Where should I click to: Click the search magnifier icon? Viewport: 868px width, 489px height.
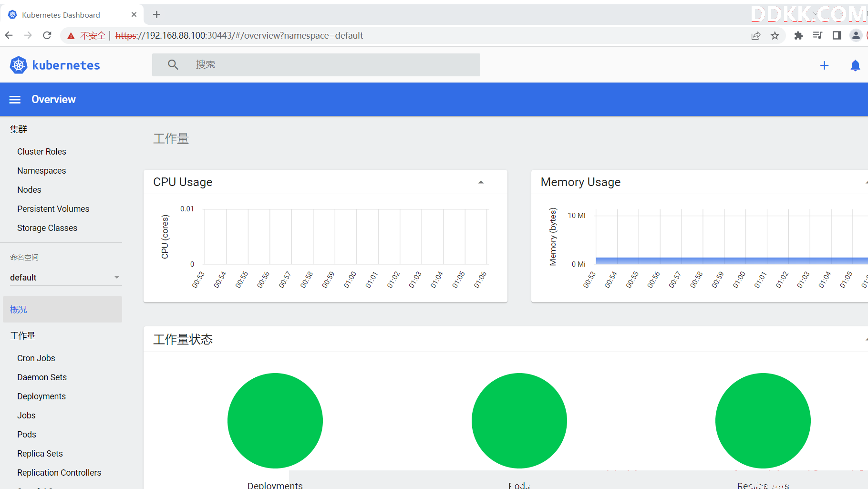(173, 64)
